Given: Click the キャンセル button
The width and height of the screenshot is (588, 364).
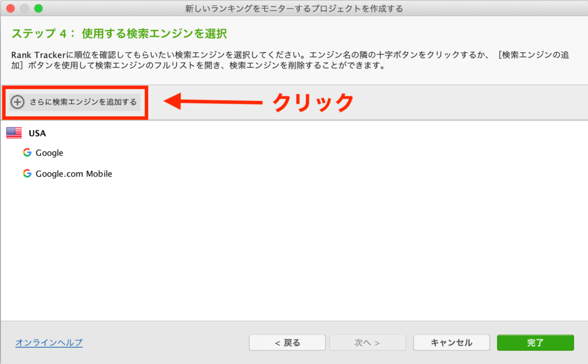Looking at the screenshot, I should coord(451,343).
